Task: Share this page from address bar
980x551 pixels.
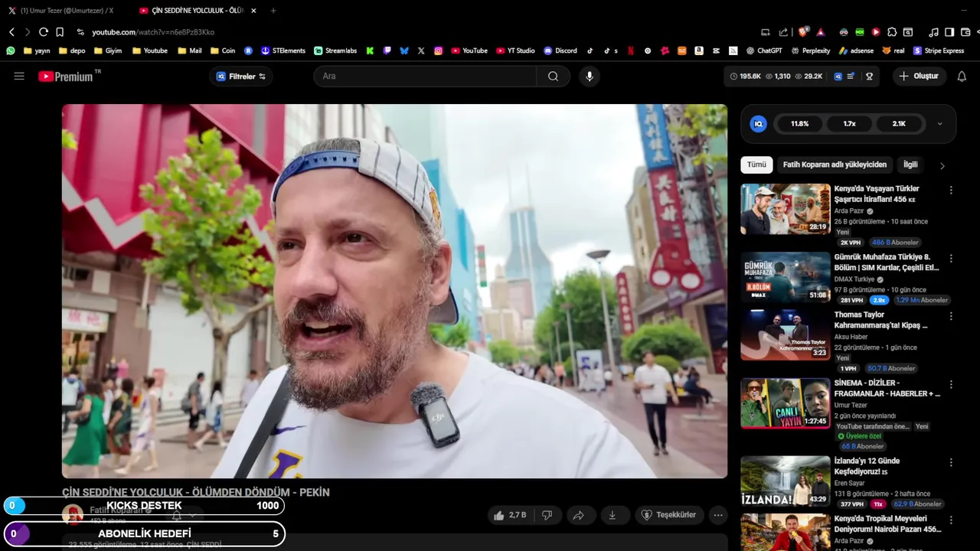Action: (783, 32)
